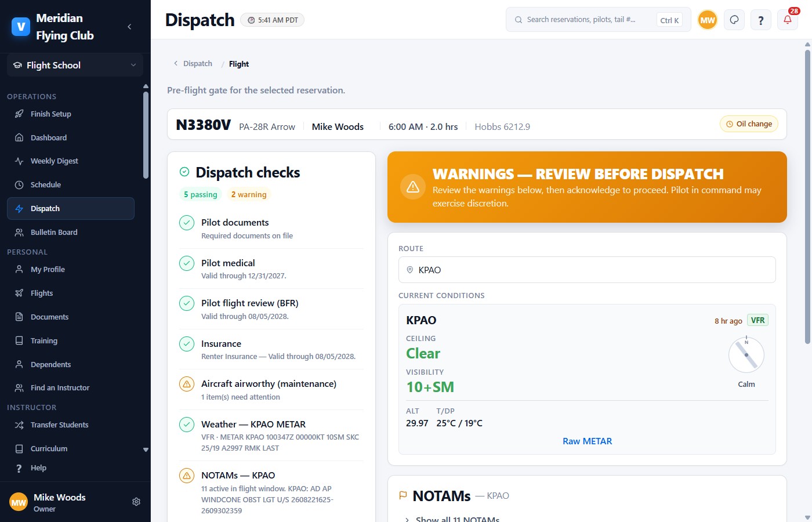Click the sidebar scroll down arrow

146,449
